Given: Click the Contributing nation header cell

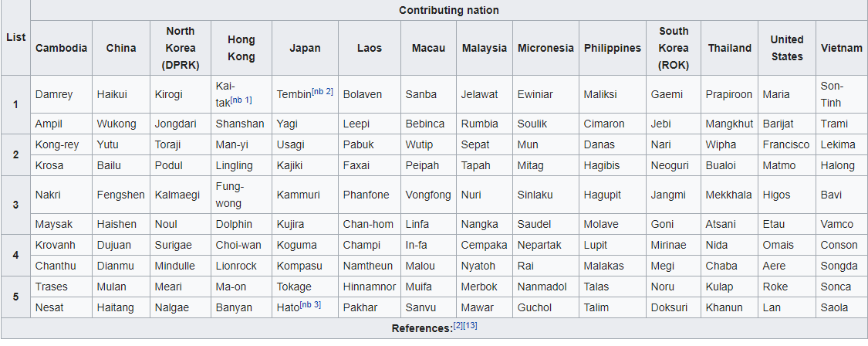Looking at the screenshot, I should (449, 10).
